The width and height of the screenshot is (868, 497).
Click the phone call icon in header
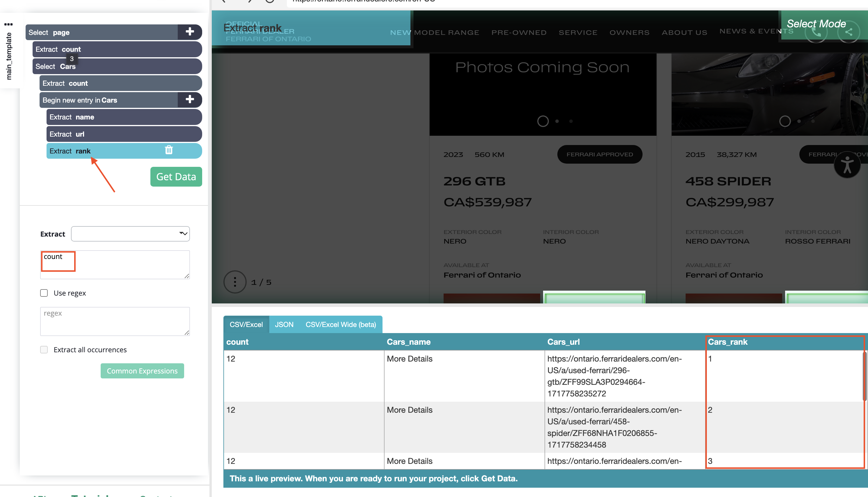(816, 33)
